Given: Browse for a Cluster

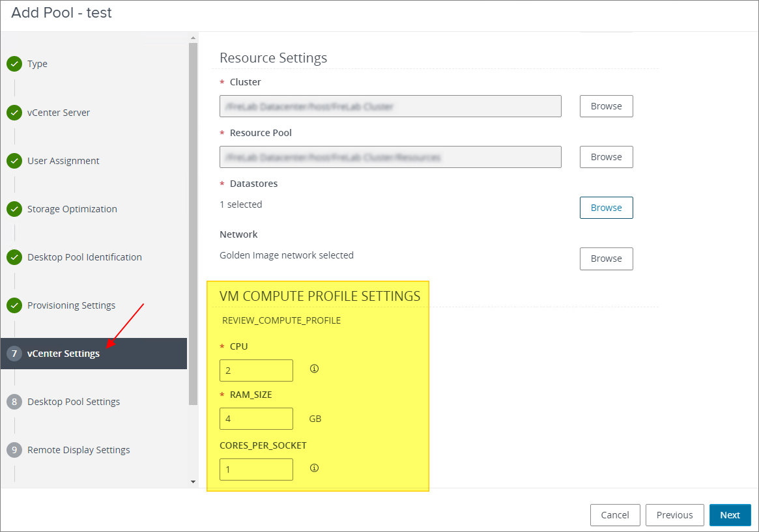Looking at the screenshot, I should [606, 106].
